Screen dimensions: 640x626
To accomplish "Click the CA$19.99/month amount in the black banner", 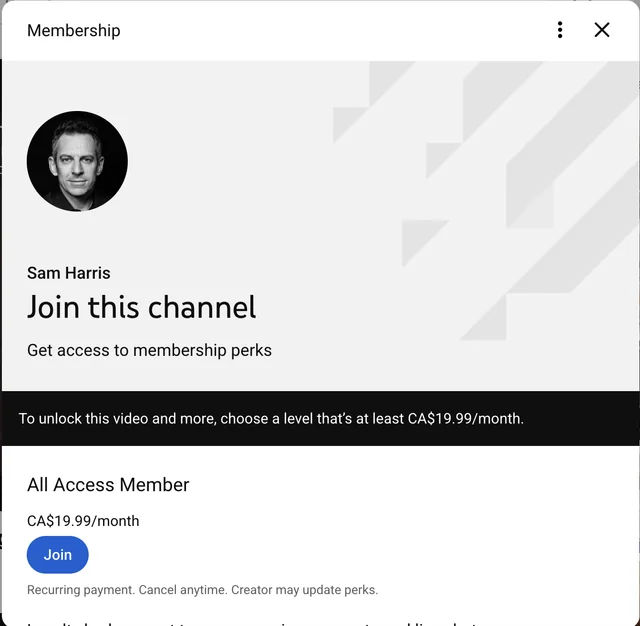I will 466,419.
